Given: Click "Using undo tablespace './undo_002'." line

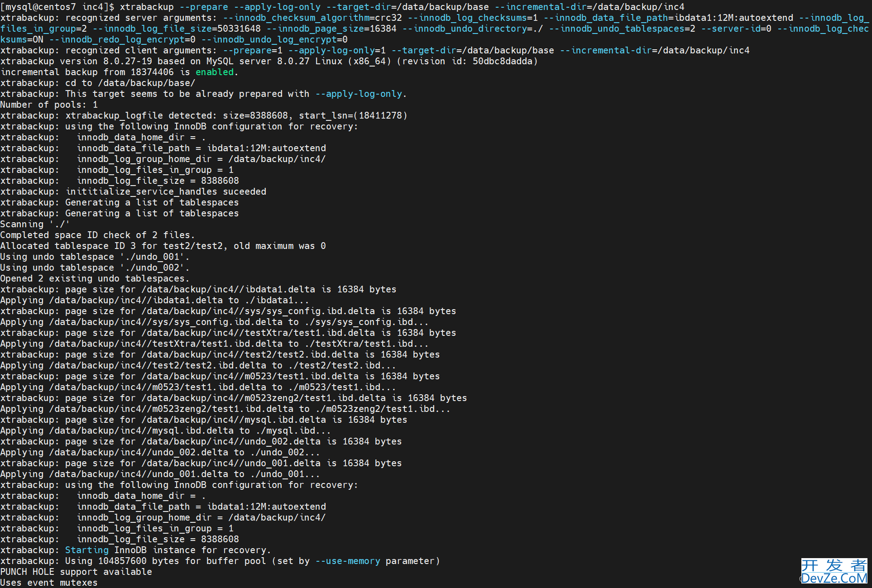Looking at the screenshot, I should point(95,268).
